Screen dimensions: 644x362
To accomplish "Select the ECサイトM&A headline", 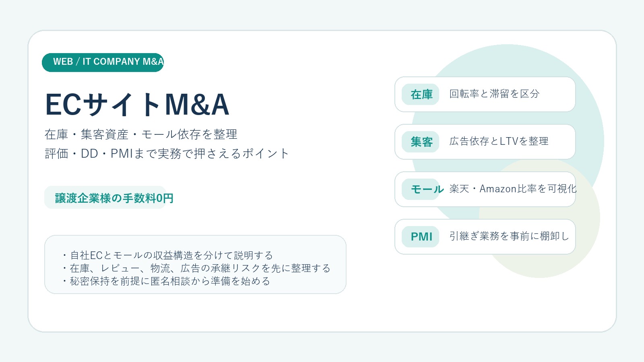I will [x=137, y=105].
